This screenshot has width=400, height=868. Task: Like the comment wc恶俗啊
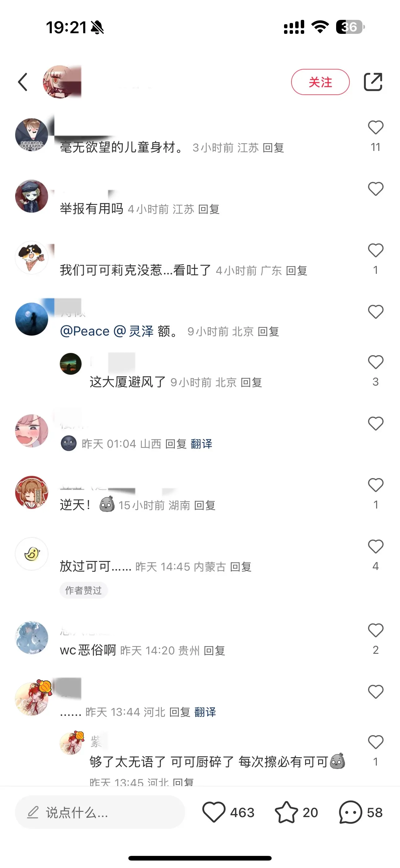[x=376, y=631]
